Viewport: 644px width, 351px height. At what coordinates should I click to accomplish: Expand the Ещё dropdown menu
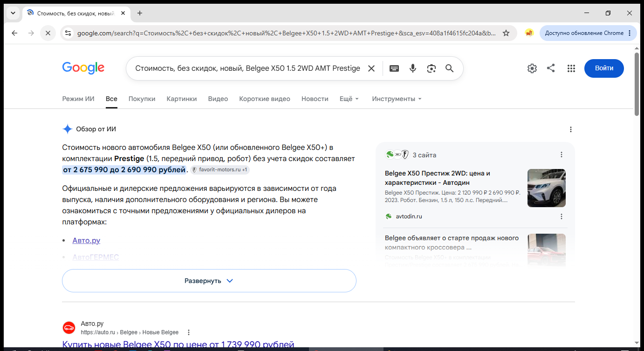[349, 99]
